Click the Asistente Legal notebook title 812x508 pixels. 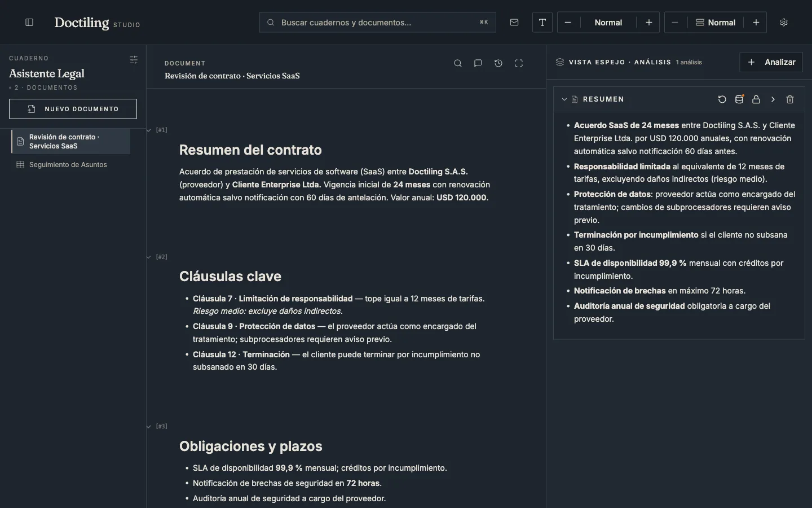[x=47, y=74]
